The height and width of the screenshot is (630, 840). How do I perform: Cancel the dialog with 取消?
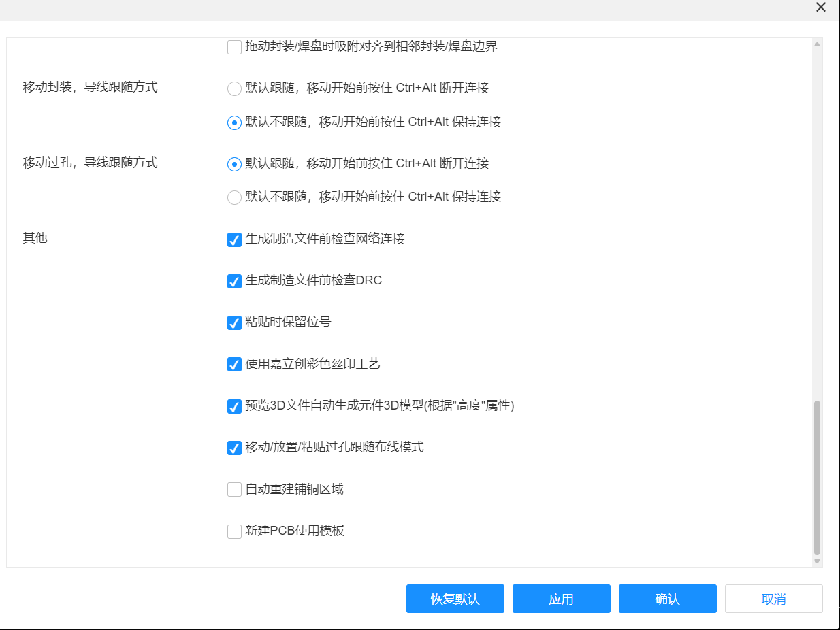pos(773,599)
